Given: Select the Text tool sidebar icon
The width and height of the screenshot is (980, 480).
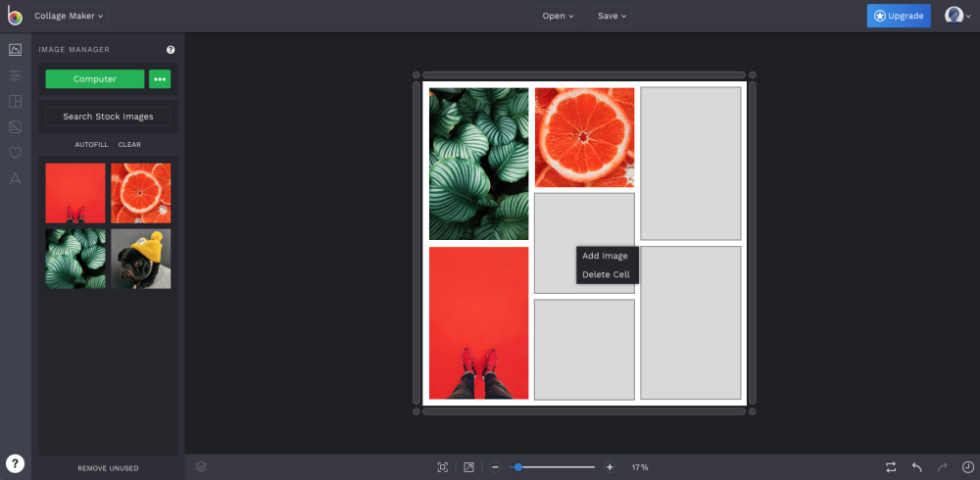Looking at the screenshot, I should pos(15,178).
